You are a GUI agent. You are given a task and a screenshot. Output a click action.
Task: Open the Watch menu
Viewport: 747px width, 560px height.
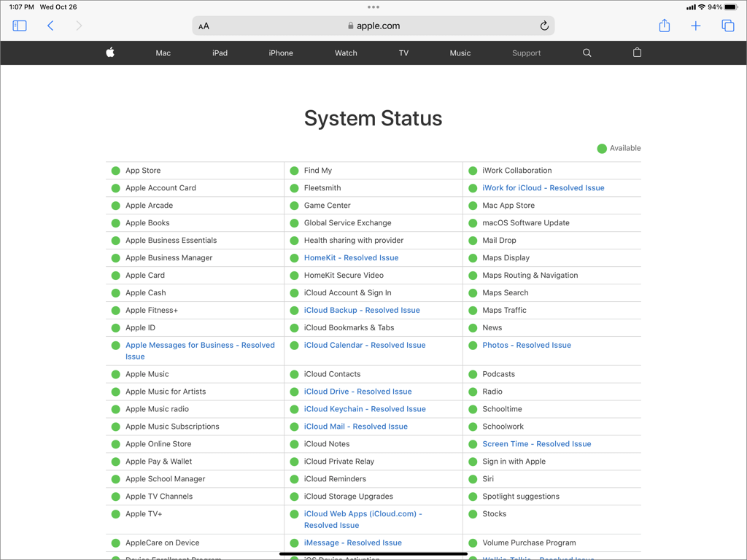(x=346, y=52)
